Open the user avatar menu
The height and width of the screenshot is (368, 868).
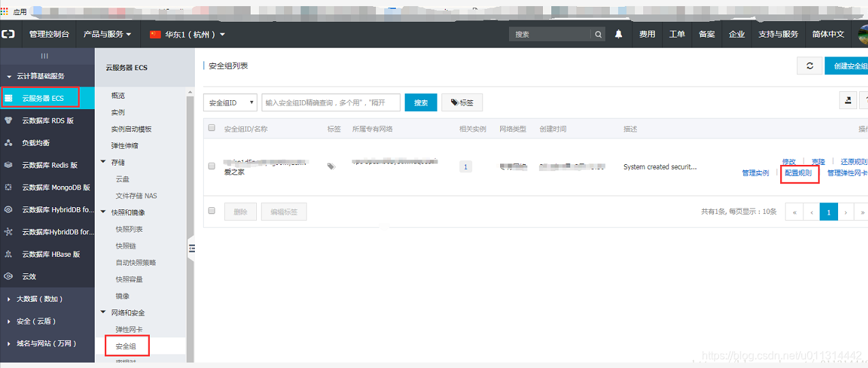point(863,33)
